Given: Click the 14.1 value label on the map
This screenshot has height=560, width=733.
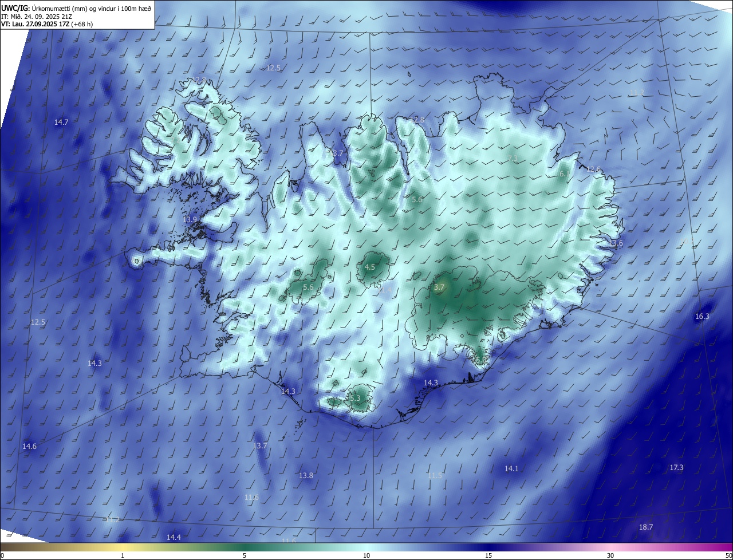Looking at the screenshot, I should point(511,469).
